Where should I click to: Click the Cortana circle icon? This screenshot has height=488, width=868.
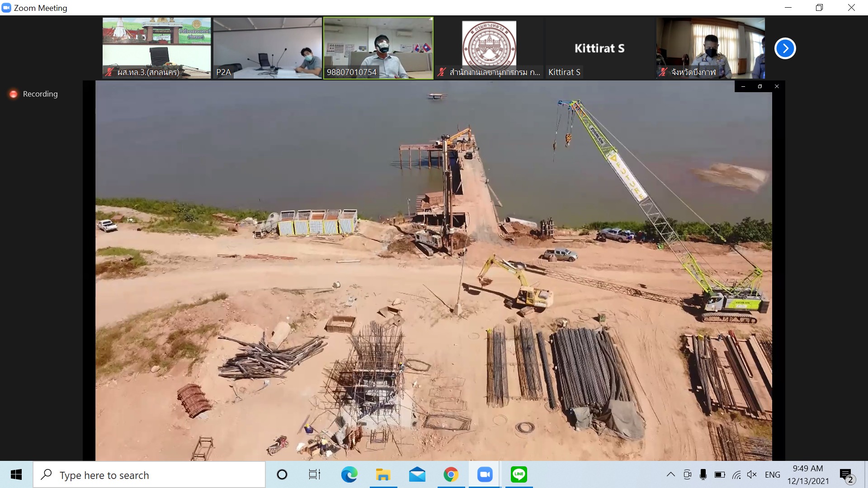[x=282, y=474]
